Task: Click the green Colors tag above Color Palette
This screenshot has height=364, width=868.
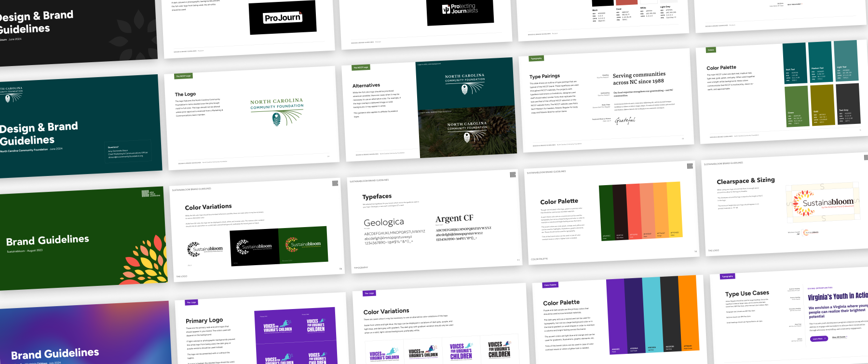Action: [x=711, y=50]
